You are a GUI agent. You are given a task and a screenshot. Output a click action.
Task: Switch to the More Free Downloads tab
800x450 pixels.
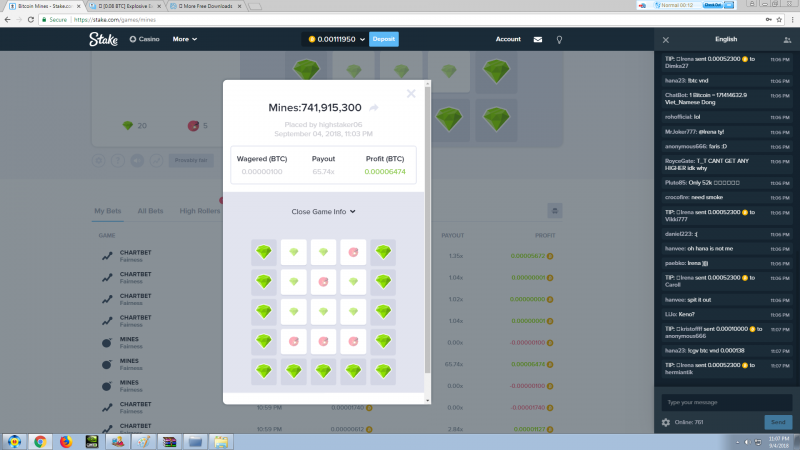(x=206, y=6)
